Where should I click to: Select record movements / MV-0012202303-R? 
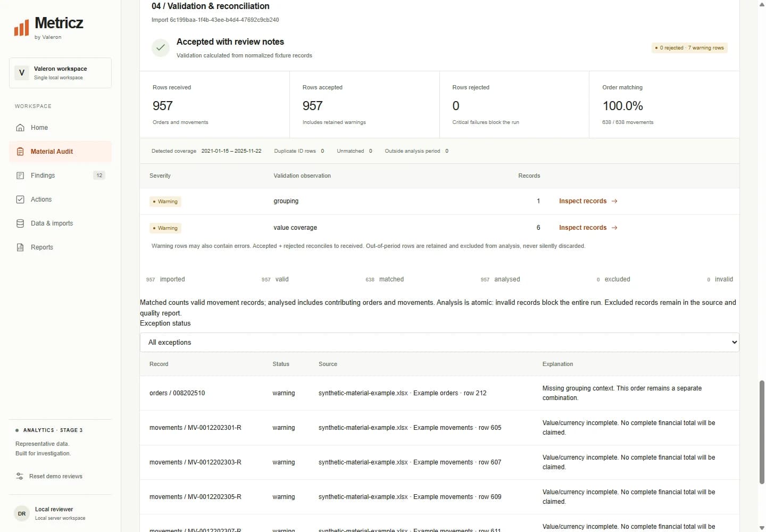click(x=195, y=462)
